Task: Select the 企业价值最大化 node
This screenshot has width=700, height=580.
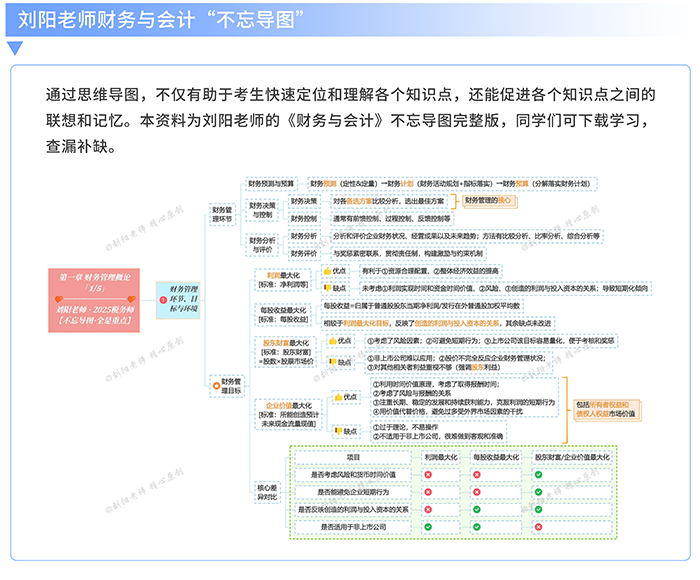Action: pos(289,415)
